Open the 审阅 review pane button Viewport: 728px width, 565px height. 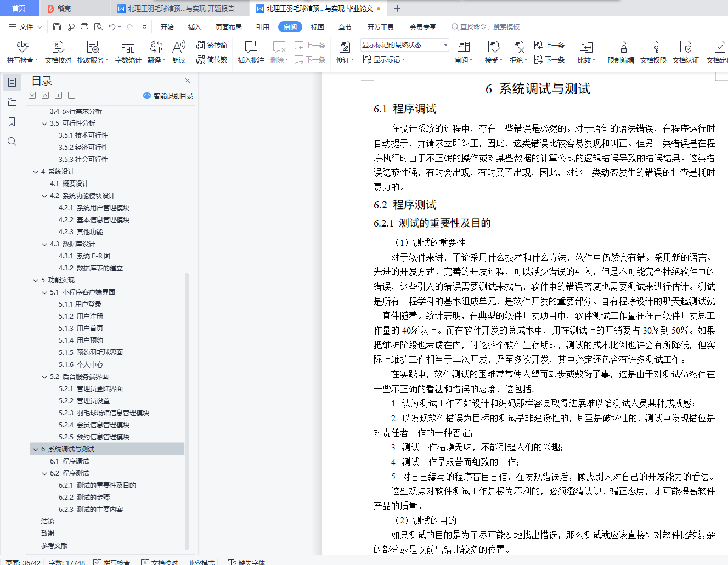tap(464, 52)
